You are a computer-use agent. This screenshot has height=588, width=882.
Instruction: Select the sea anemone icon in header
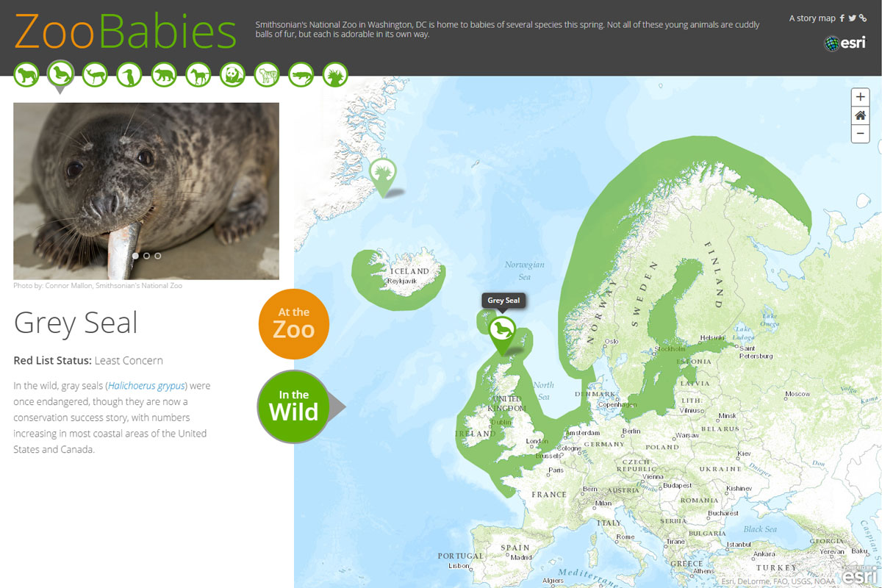pyautogui.click(x=335, y=74)
